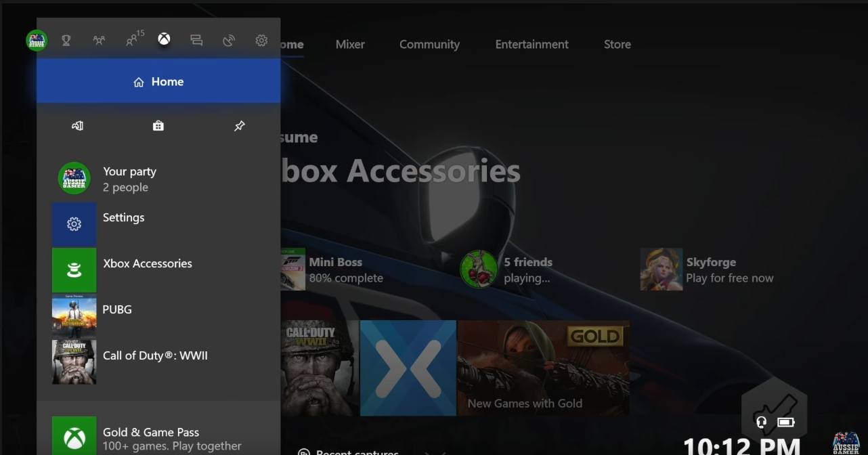Open the New Games with Gold tile
The height and width of the screenshot is (455, 868).
point(544,368)
